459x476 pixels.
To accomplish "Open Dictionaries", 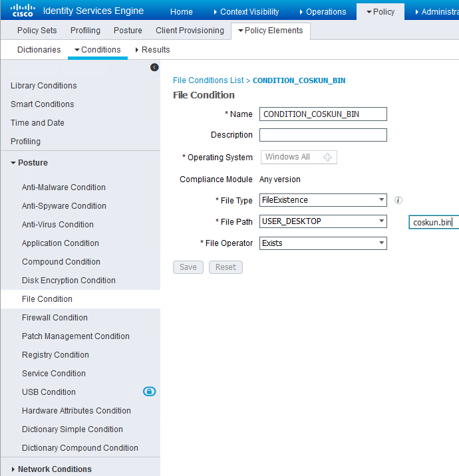I will [x=39, y=50].
